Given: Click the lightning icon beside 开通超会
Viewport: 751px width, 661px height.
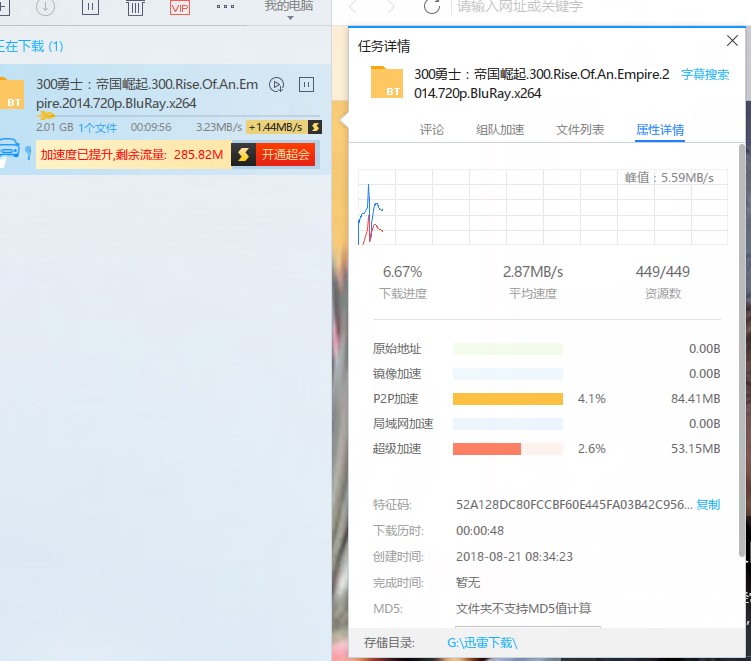Looking at the screenshot, I should click(243, 154).
